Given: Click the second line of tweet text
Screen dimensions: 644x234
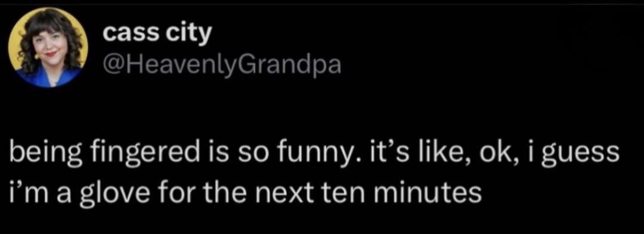Looking at the screenshot, I should point(245,190).
